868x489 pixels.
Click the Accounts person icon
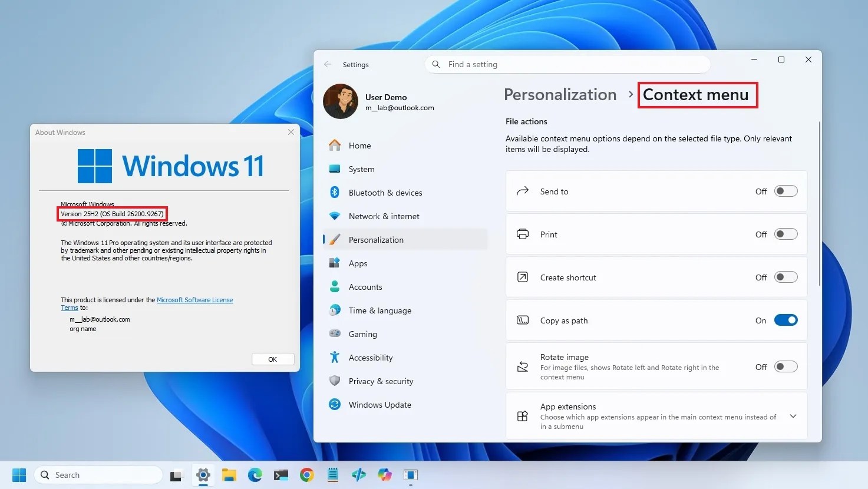point(335,287)
